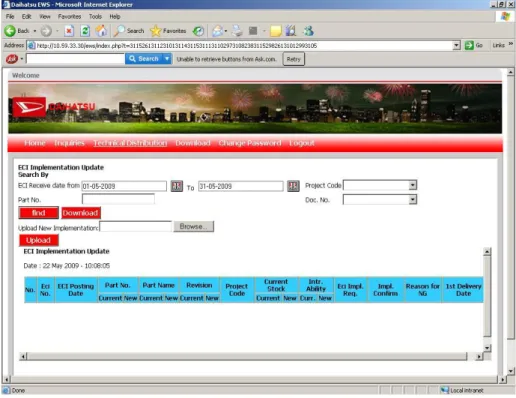Click the Impl. Confirm column header
The image size is (516, 398).
point(385,290)
